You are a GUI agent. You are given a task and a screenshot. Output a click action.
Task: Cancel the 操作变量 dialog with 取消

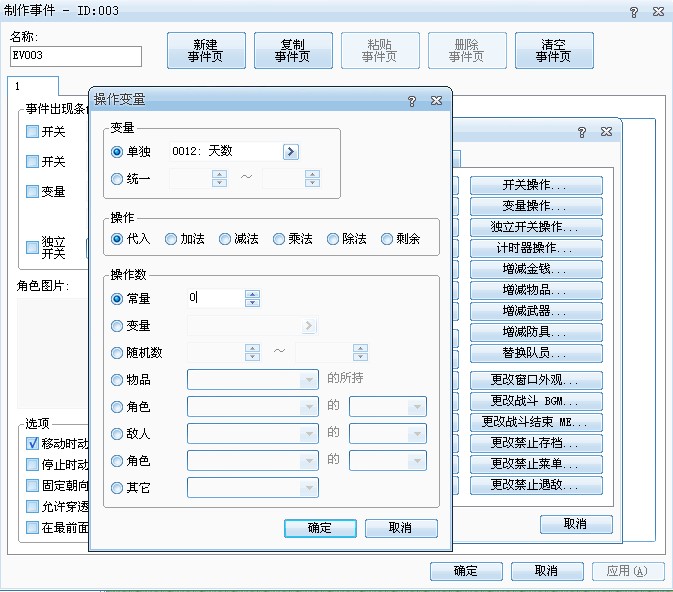click(x=401, y=528)
